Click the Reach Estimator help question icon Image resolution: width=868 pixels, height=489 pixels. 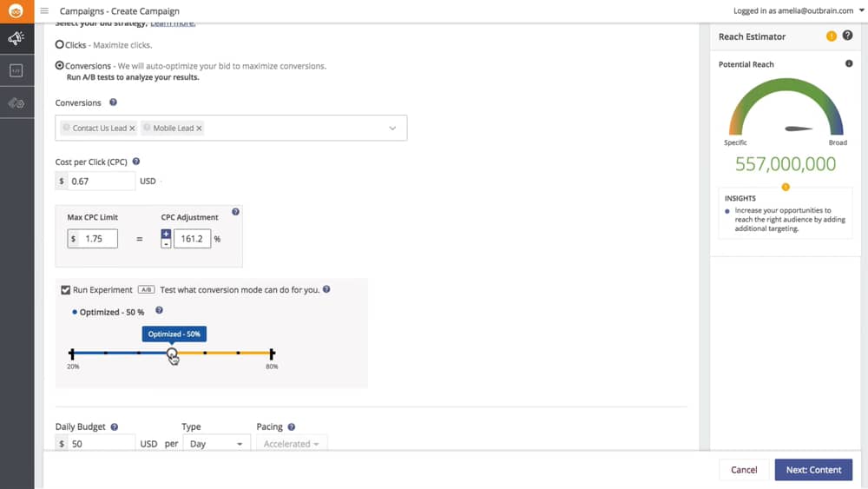[848, 36]
